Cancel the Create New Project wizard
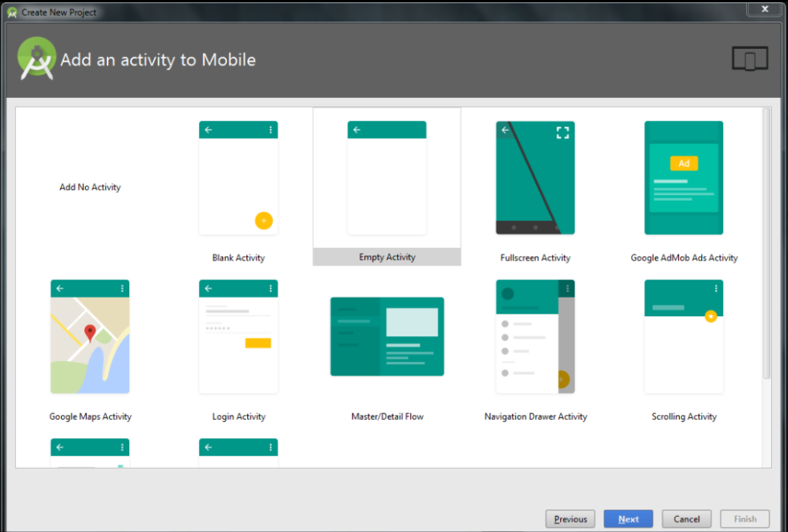Viewport: 788px width, 532px height. (x=686, y=519)
